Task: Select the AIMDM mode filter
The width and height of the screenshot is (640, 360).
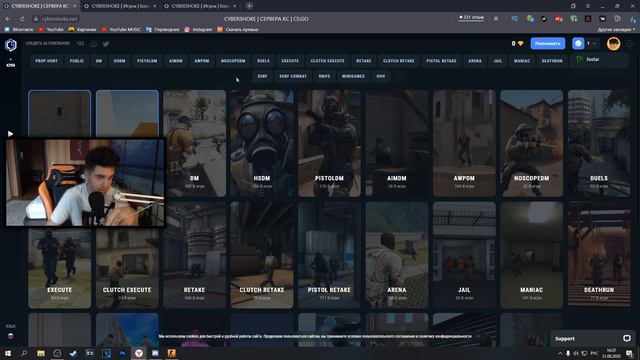Action: pyautogui.click(x=176, y=61)
